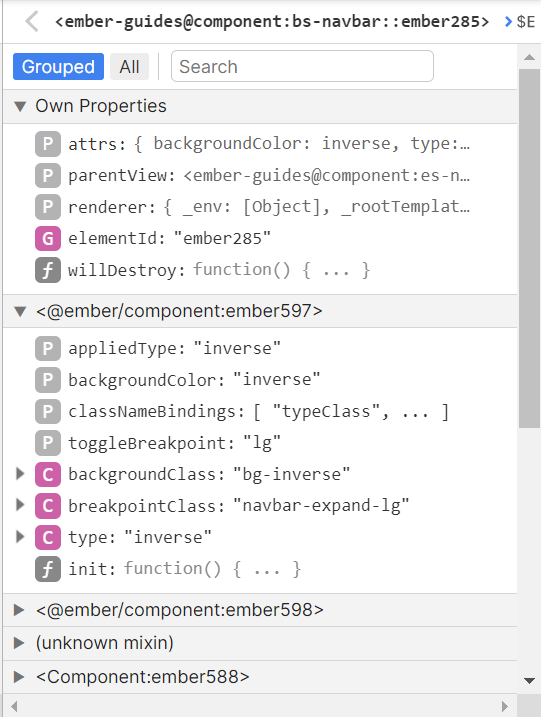Click the function icon beside willDestroy
This screenshot has height=717, width=541.
(x=48, y=270)
